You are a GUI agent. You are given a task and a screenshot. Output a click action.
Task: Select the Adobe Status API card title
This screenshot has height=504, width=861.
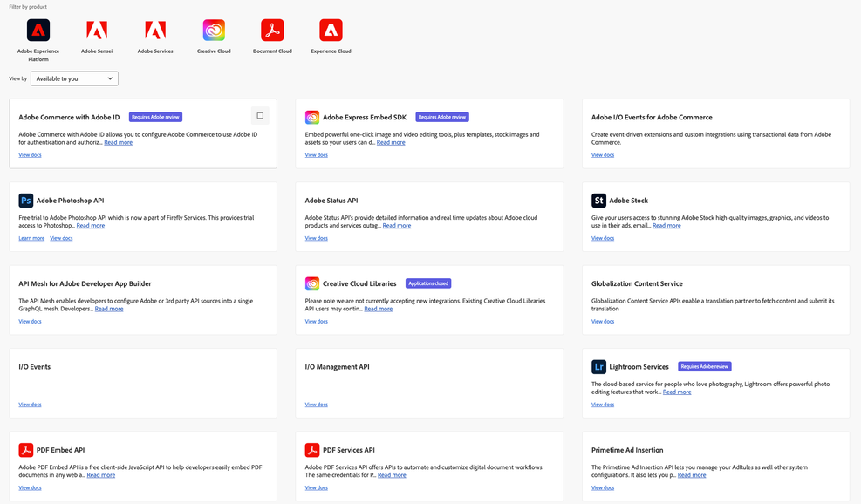click(x=331, y=201)
